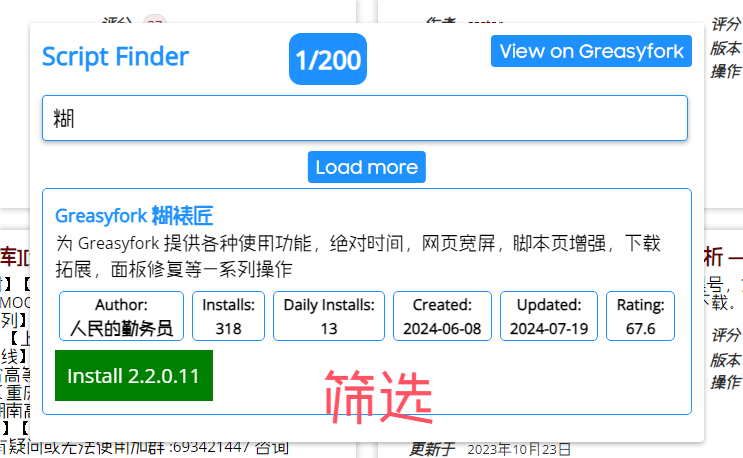Click the Rating 67.6 box
743x458 pixels.
coord(640,316)
